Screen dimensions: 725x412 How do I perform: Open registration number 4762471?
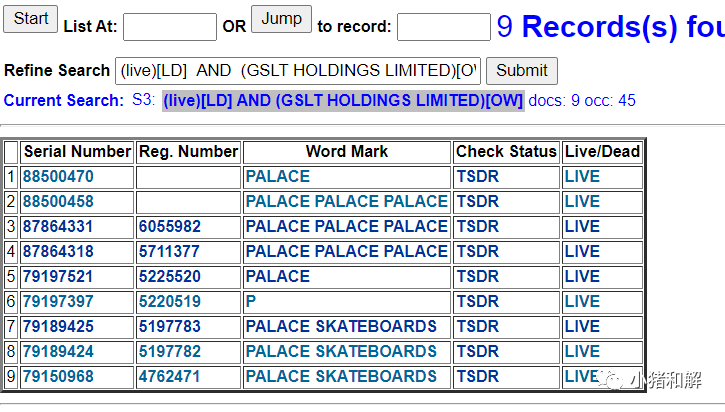[x=169, y=376]
